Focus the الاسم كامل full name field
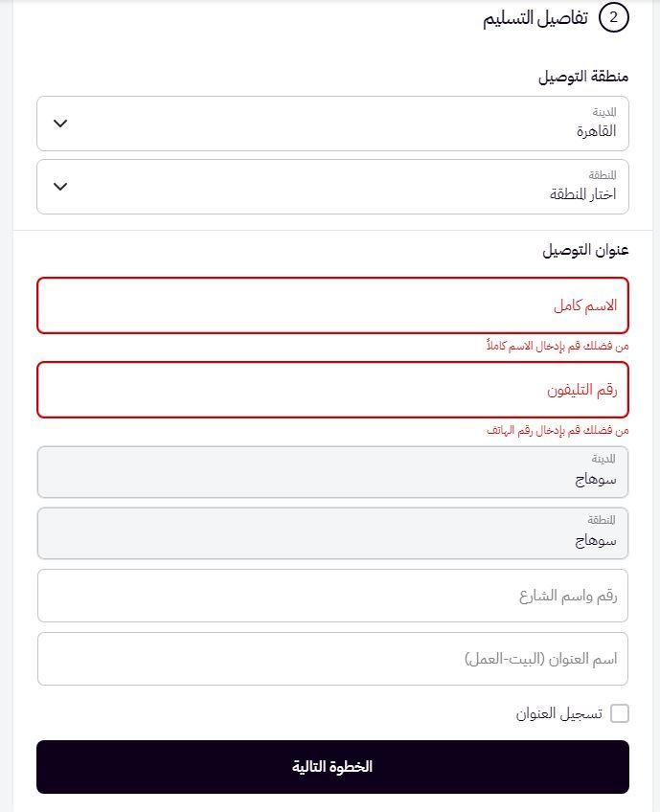 point(332,305)
